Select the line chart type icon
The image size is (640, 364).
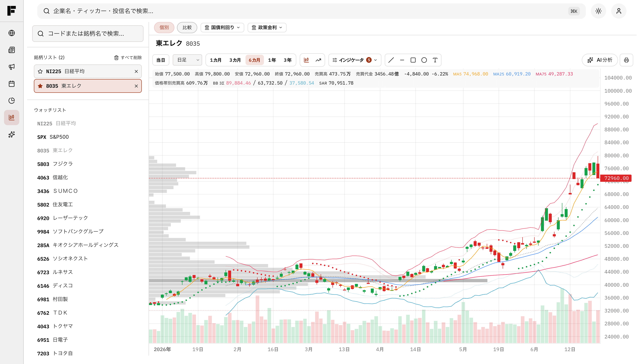coord(318,60)
